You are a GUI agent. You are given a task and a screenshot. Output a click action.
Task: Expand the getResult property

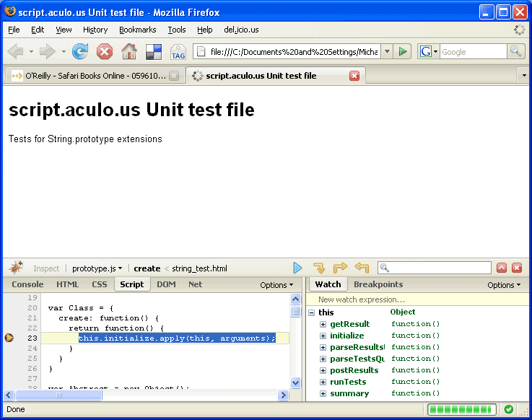click(323, 324)
